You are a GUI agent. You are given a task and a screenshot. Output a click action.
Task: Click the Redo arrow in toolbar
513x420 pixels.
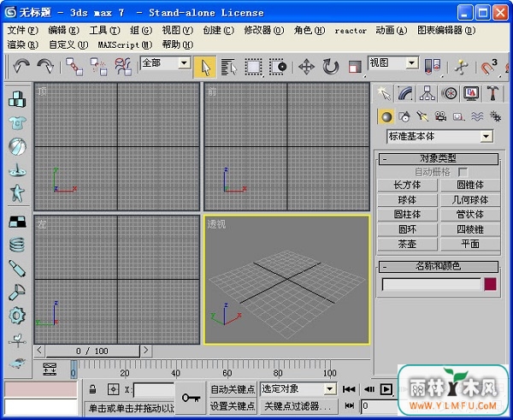coord(45,67)
